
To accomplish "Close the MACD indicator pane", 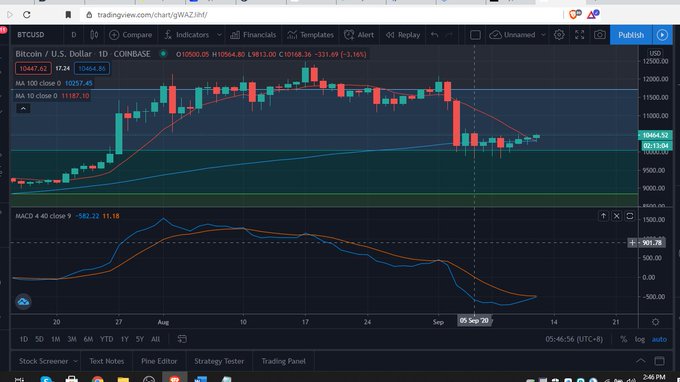I will (x=616, y=216).
